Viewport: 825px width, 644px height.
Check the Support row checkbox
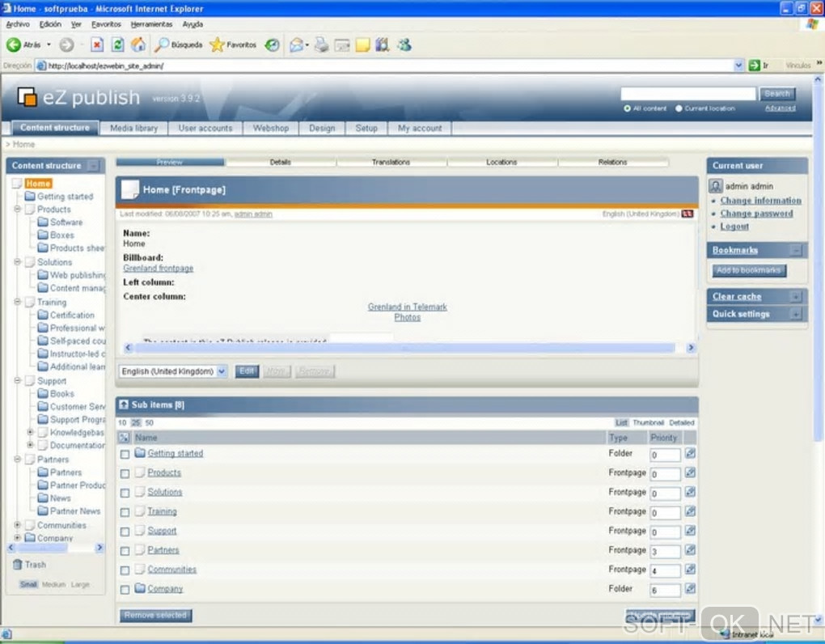(125, 532)
